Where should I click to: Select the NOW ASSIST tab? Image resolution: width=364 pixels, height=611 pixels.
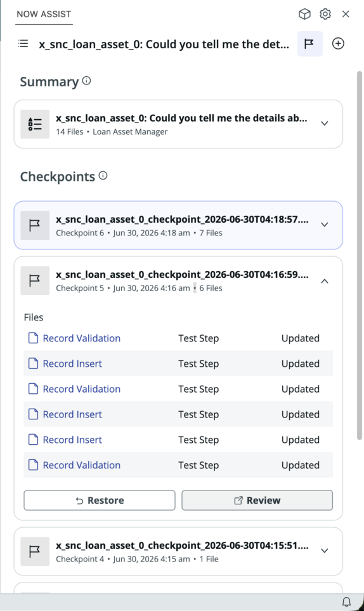coord(44,15)
